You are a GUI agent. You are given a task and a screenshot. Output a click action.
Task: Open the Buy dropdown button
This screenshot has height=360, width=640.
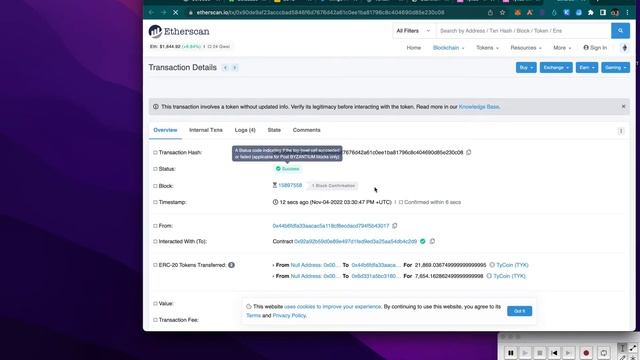tap(526, 68)
